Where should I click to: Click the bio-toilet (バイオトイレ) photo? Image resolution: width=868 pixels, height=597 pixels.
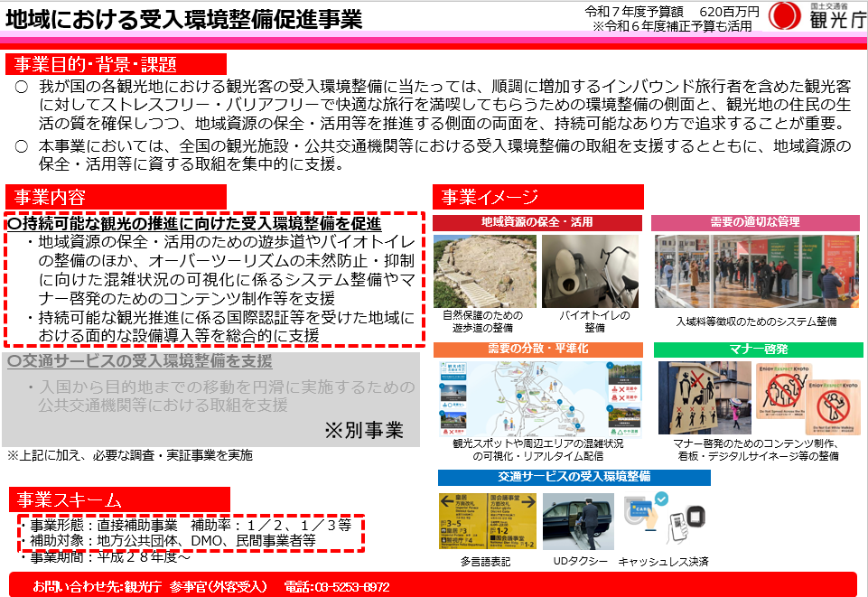[x=594, y=271]
